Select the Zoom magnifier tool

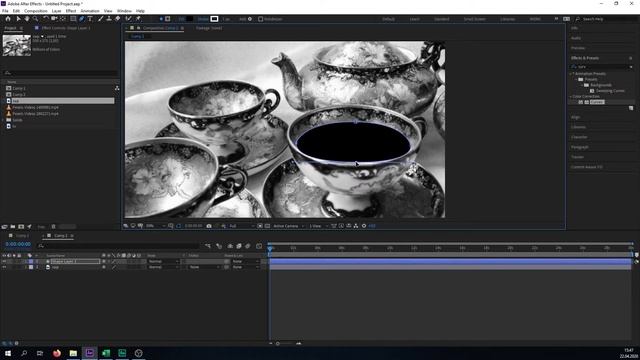click(x=36, y=19)
